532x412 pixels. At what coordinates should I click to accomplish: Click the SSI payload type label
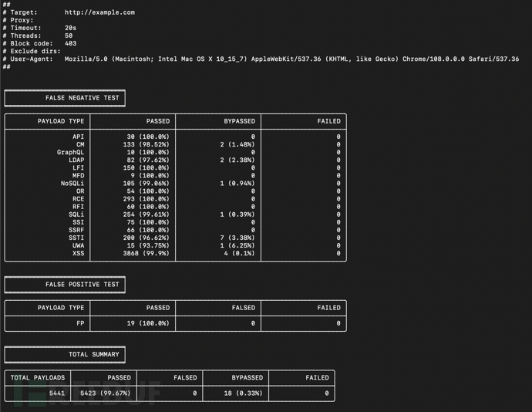pyautogui.click(x=78, y=223)
